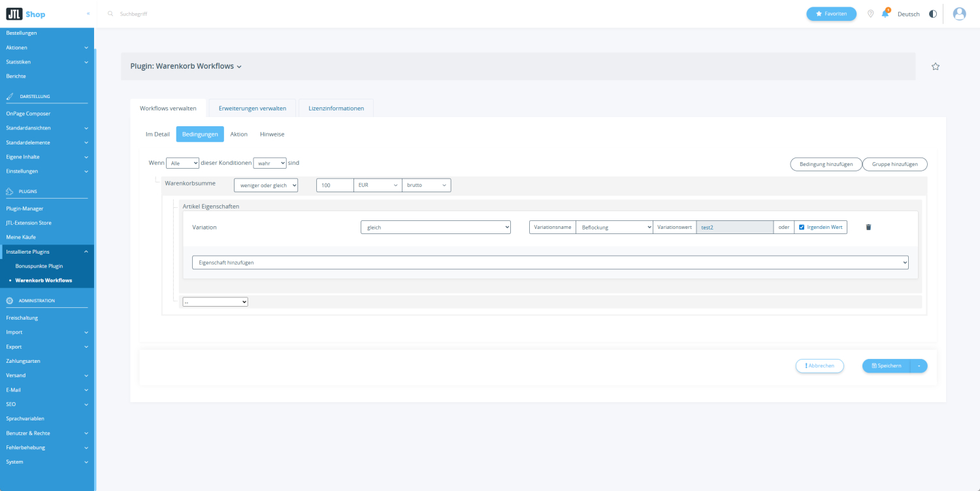Screen dimensions: 980x491
Task: Open Plugin-Manager in the sidebar
Action: click(x=25, y=209)
